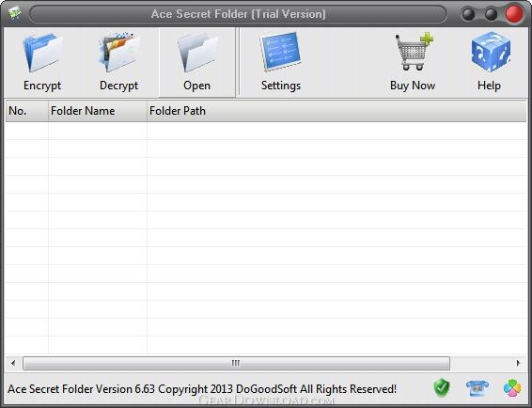The width and height of the screenshot is (532, 408).
Task: Open an encrypted folder with Open
Action: coord(197,62)
